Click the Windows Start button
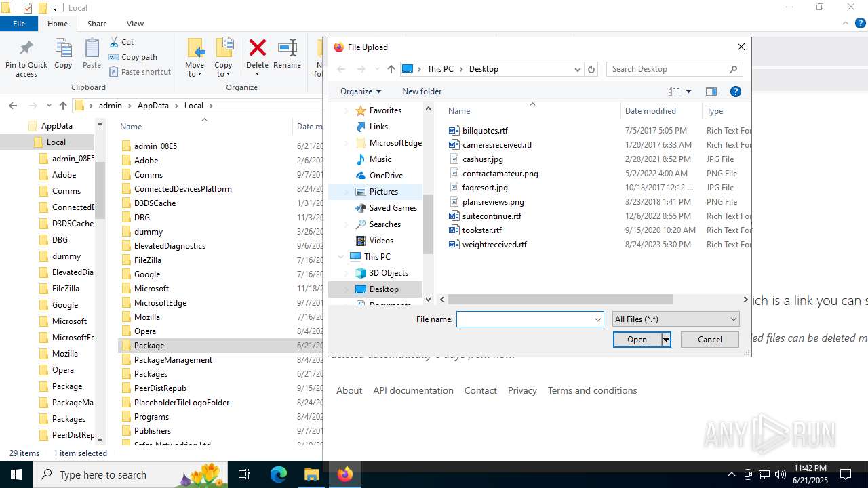This screenshot has height=488, width=868. click(x=16, y=474)
